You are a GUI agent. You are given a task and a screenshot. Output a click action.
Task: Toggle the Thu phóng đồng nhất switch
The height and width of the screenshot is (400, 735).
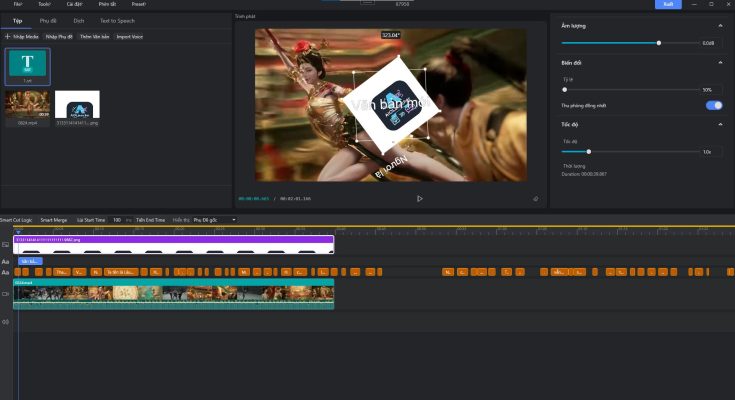point(713,105)
